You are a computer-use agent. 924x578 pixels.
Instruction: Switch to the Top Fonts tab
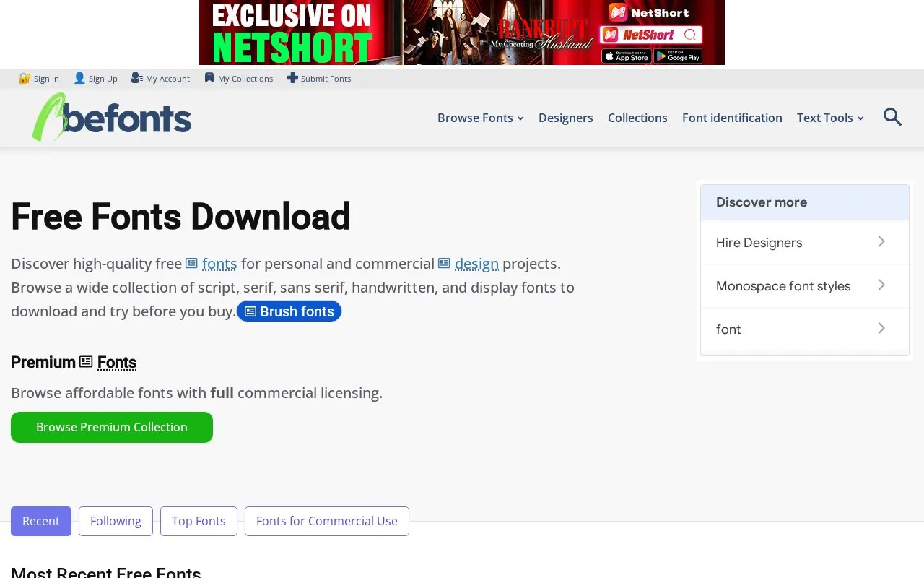(x=199, y=521)
